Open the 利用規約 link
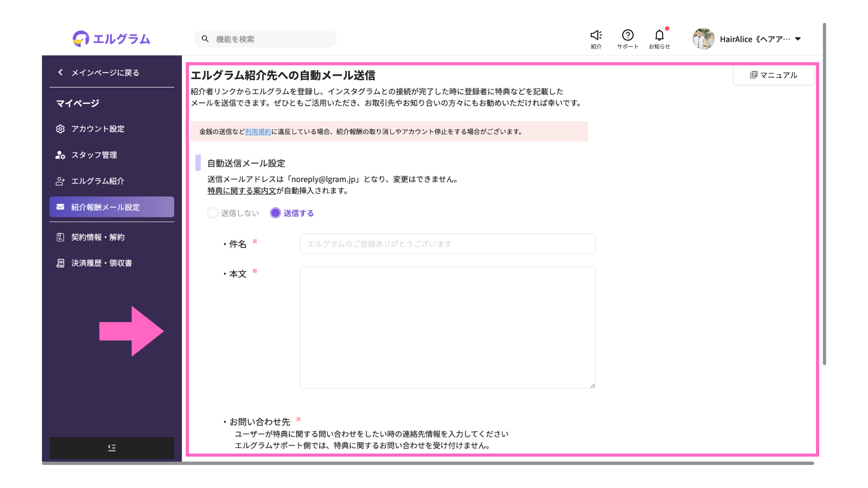 pyautogui.click(x=258, y=131)
